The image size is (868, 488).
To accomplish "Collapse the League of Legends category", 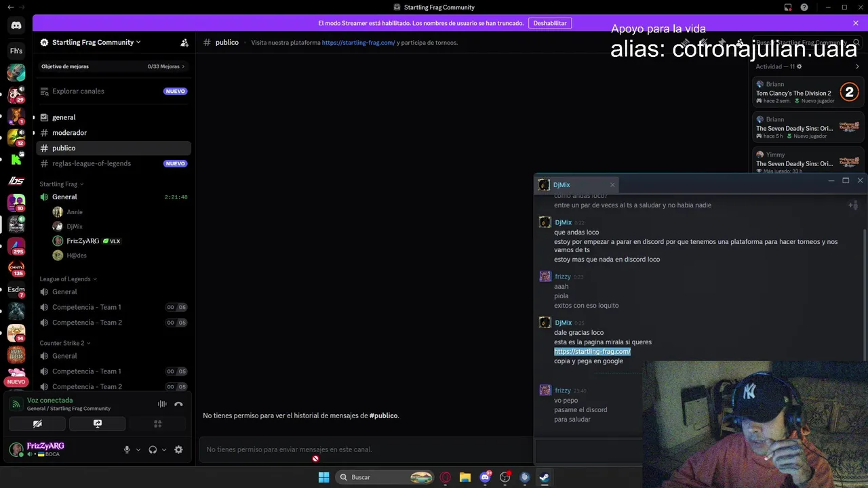I will (68, 279).
